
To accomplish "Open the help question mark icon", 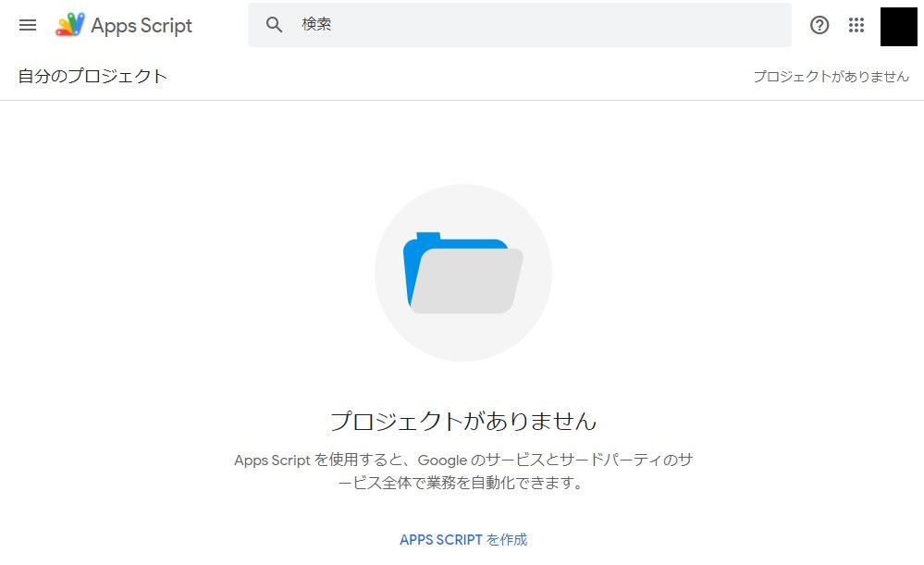I will (x=819, y=25).
